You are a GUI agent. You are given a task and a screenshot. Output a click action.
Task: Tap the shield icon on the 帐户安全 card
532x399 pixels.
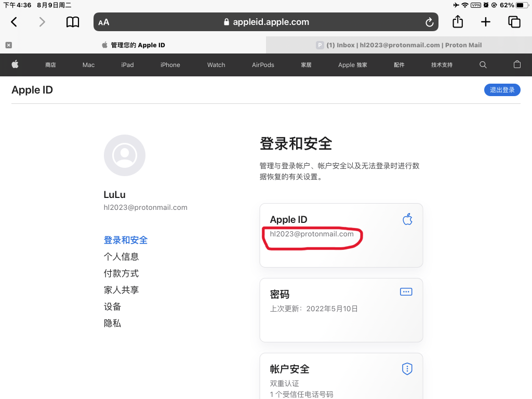pyautogui.click(x=407, y=369)
